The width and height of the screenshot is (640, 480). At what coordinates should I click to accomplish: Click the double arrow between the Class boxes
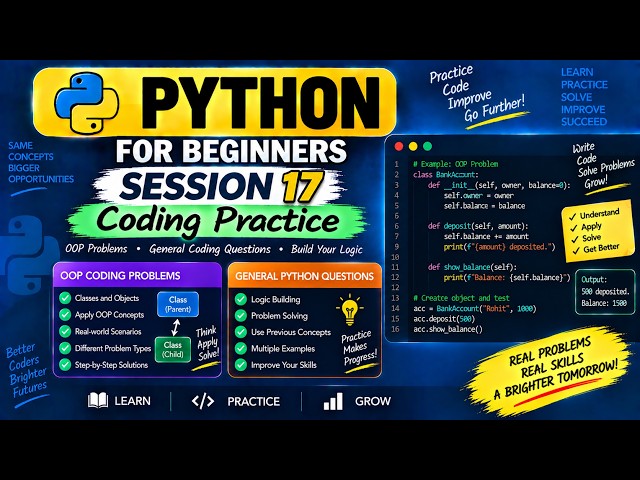176,327
